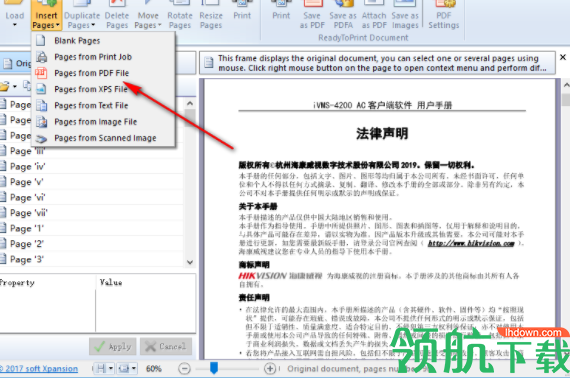Viewport: 570px width, 380px height.
Task: Click the XPS file icon in menu
Action: (x=41, y=89)
